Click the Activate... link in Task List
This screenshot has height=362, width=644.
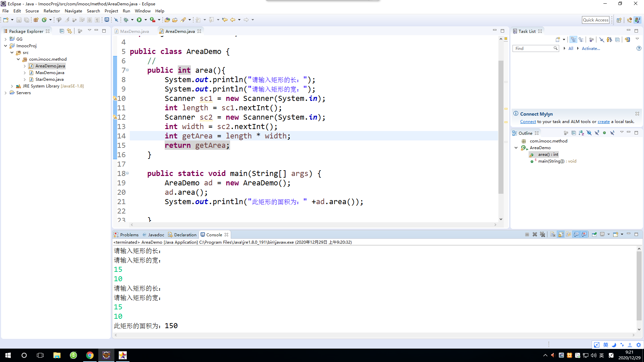[591, 49]
